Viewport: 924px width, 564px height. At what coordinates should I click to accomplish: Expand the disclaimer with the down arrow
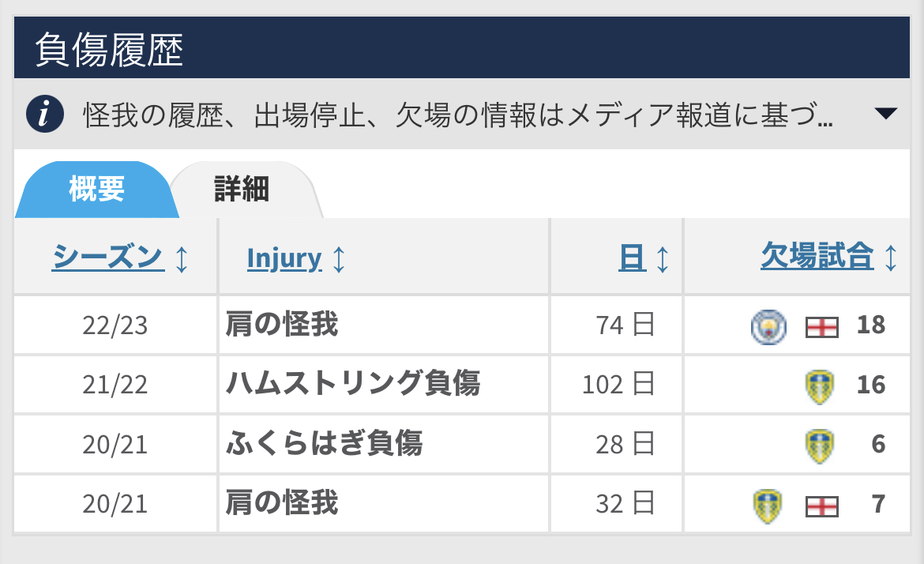pos(886,114)
